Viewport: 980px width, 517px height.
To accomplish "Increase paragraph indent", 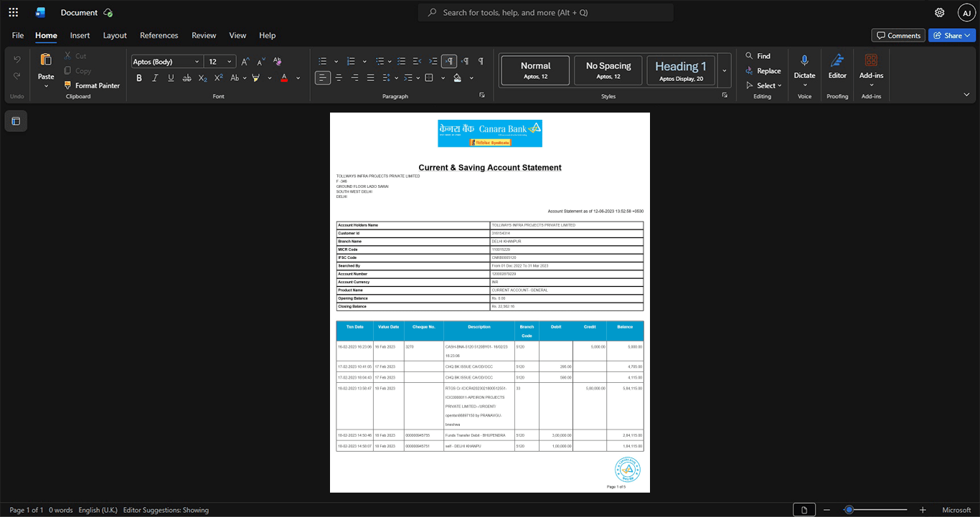I will click(x=433, y=62).
